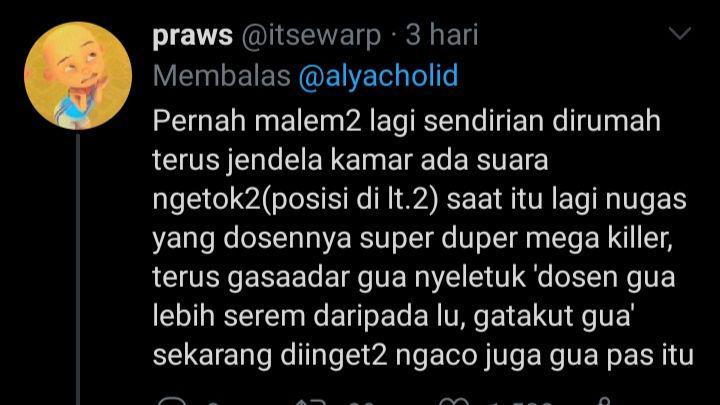The width and height of the screenshot is (720, 405).
Task: Open the @alyacholid mention link
Action: 378,75
